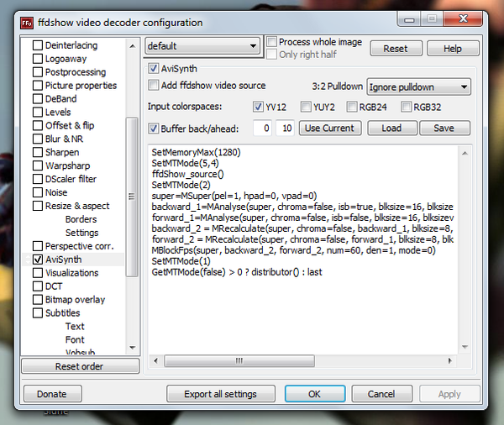Enable the Deinterlacing filter checkbox

click(x=38, y=45)
